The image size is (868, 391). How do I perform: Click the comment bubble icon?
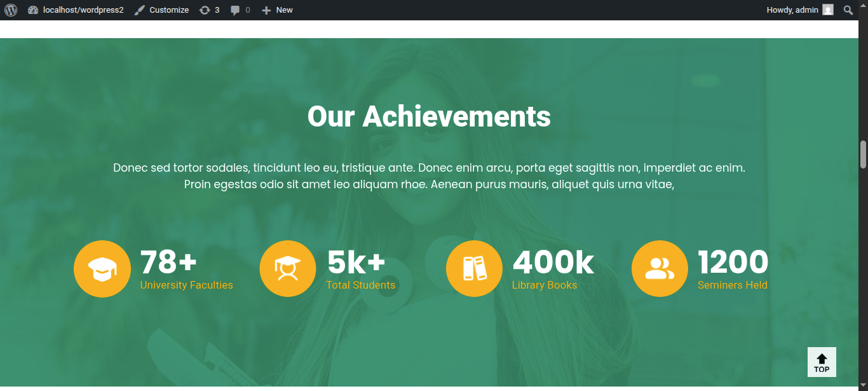click(x=235, y=11)
